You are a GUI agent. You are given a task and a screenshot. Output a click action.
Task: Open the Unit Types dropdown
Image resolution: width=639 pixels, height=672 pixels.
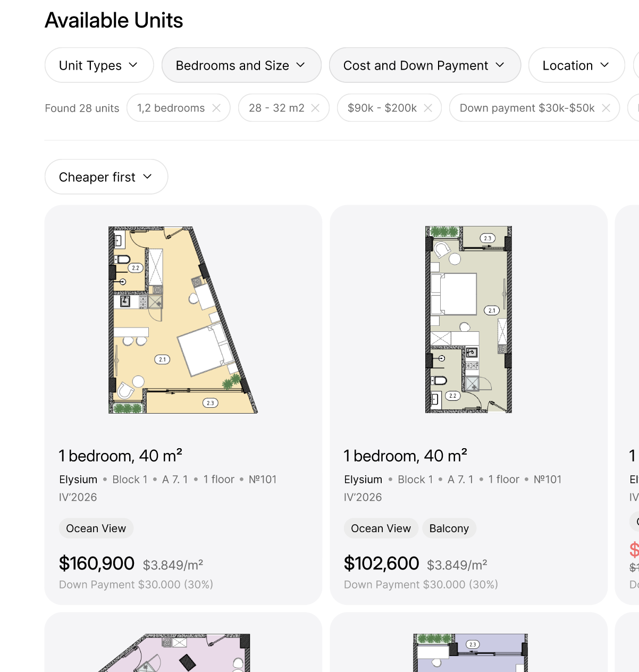click(x=99, y=65)
